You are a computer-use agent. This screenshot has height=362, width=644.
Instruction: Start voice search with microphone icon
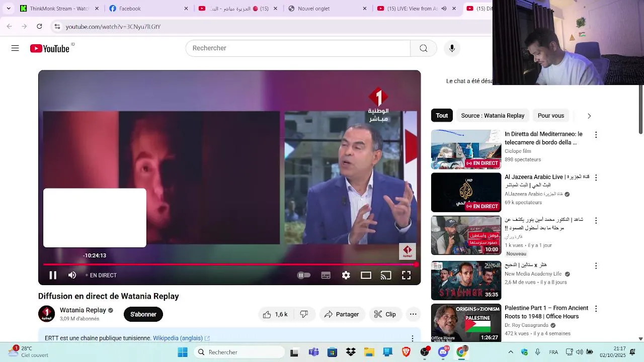452,48
